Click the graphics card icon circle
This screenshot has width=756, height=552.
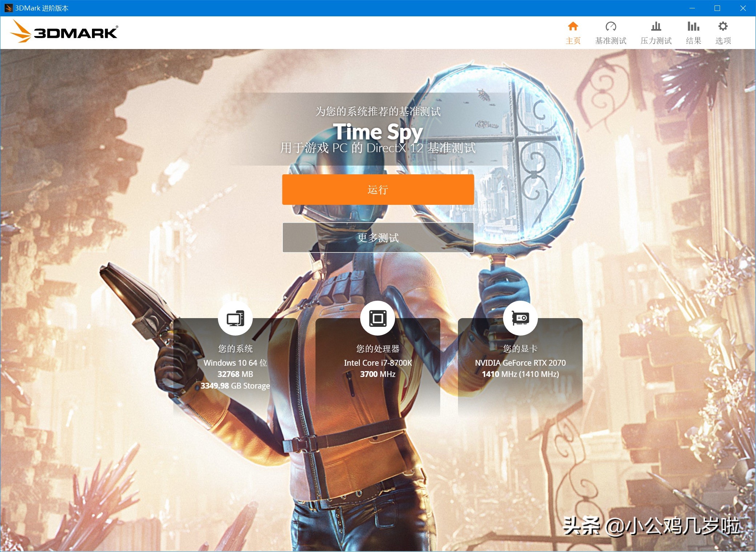520,318
